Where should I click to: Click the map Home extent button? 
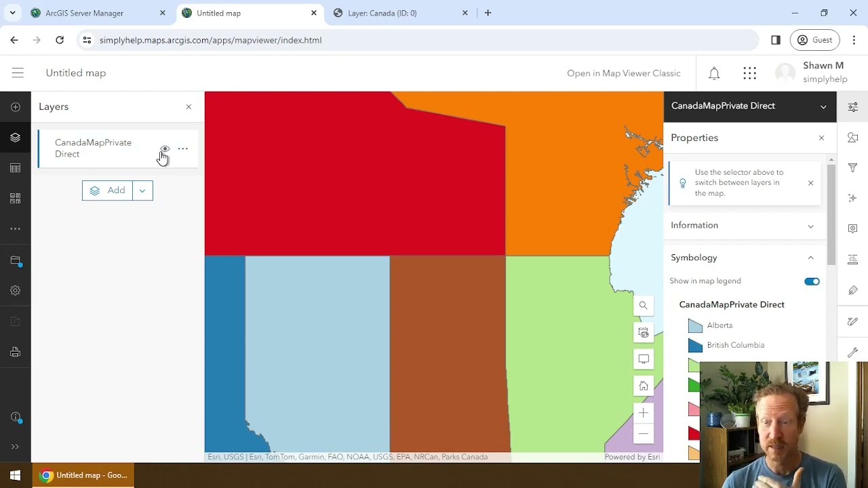(644, 386)
